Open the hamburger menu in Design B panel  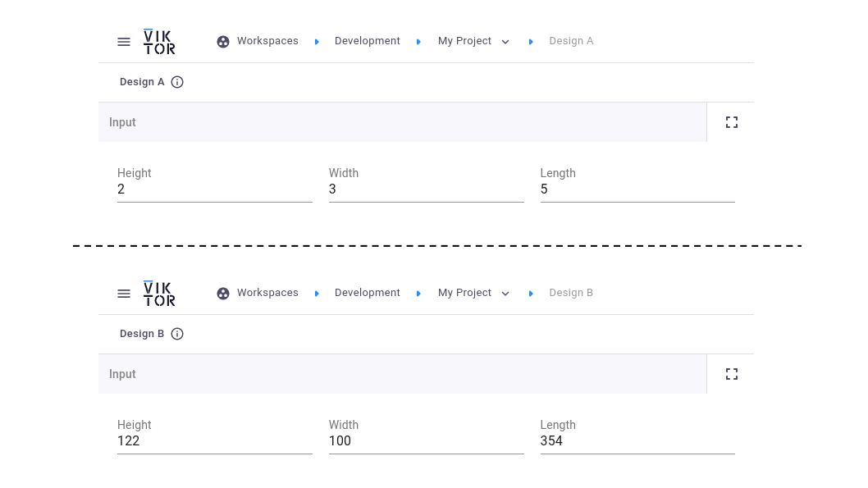(124, 294)
